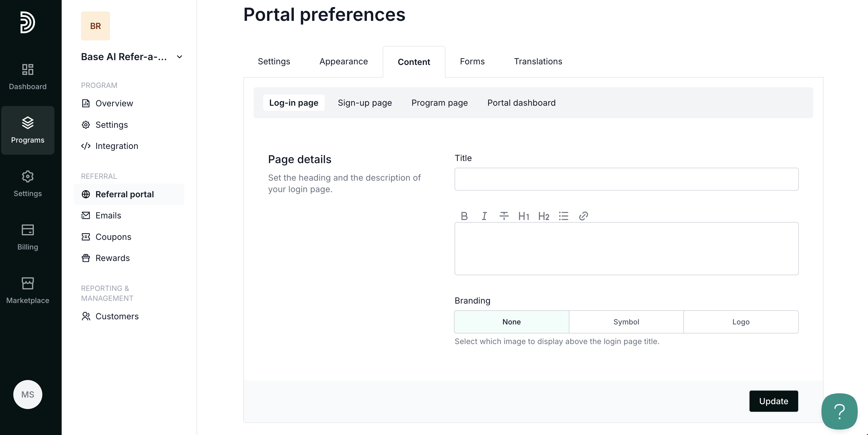Insert bulleted list in description

coord(563,216)
